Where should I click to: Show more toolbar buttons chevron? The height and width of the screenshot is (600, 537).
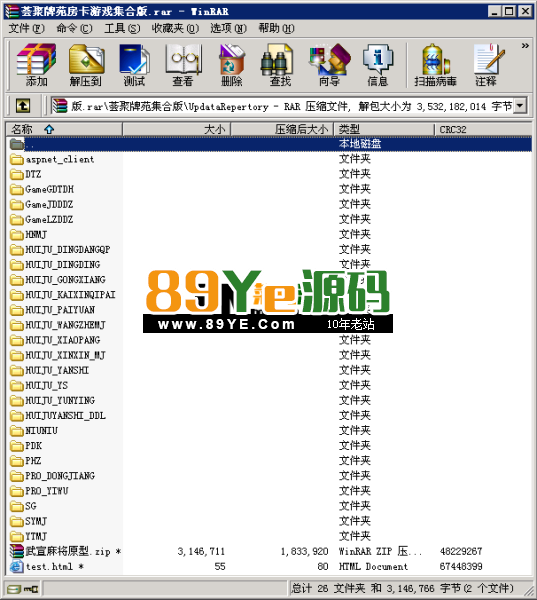click(525, 46)
